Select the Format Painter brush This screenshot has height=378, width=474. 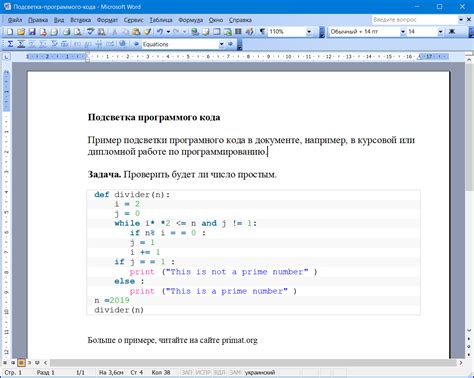tap(148, 32)
